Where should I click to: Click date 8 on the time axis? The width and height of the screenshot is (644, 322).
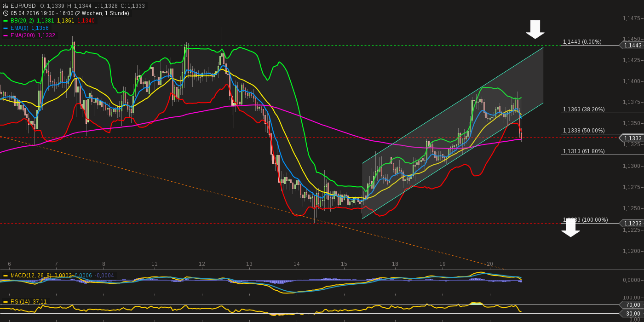pos(103,264)
